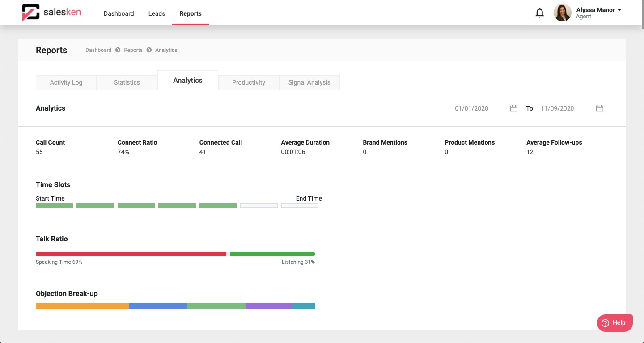Viewport: 644px width, 343px height.
Task: Select the Signal Analysis tab
Action: [309, 82]
